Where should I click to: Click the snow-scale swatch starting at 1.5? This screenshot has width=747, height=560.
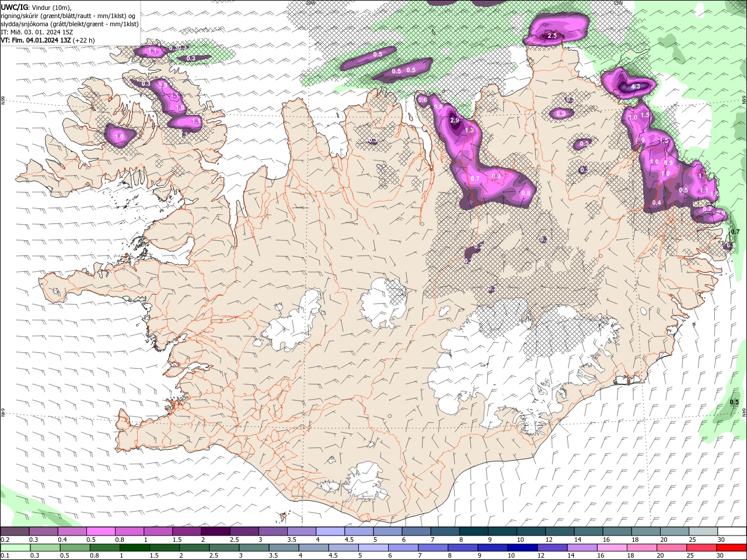pyautogui.click(x=187, y=531)
